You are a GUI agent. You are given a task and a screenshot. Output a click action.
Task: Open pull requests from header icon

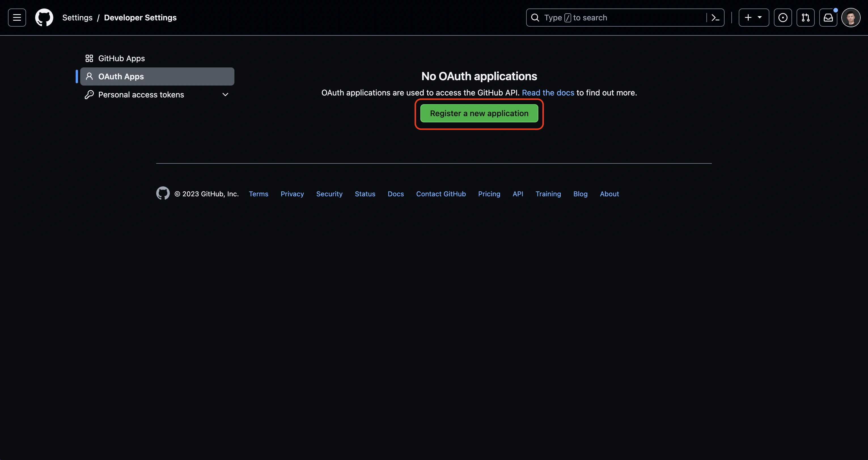(x=805, y=18)
